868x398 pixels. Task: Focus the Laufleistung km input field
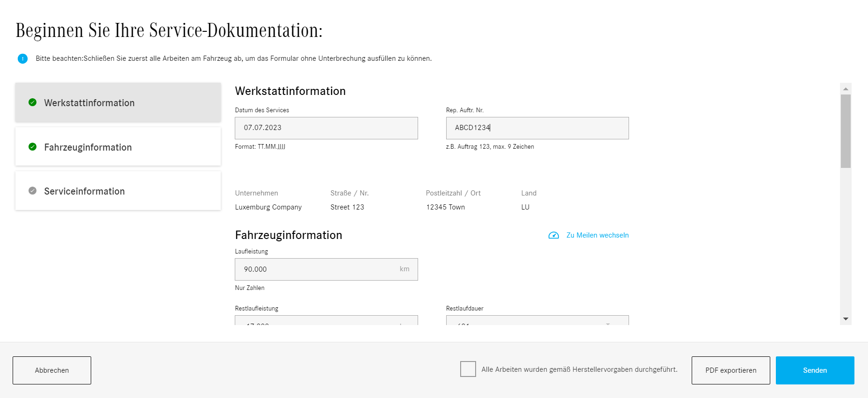pyautogui.click(x=326, y=269)
